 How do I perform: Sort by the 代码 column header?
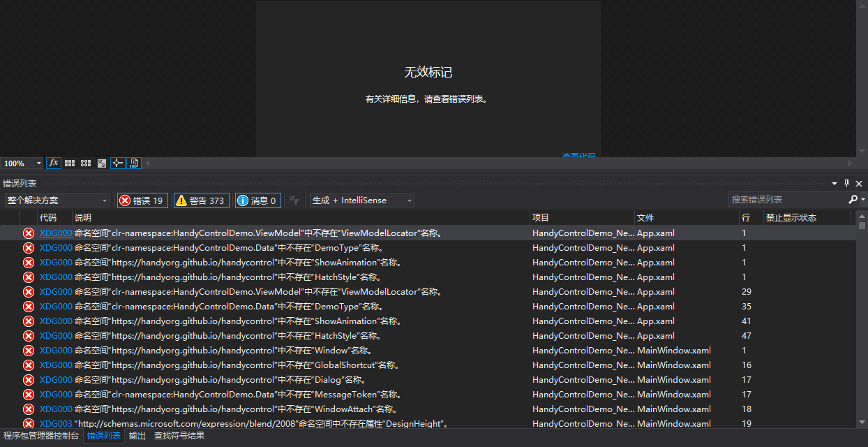[55, 218]
